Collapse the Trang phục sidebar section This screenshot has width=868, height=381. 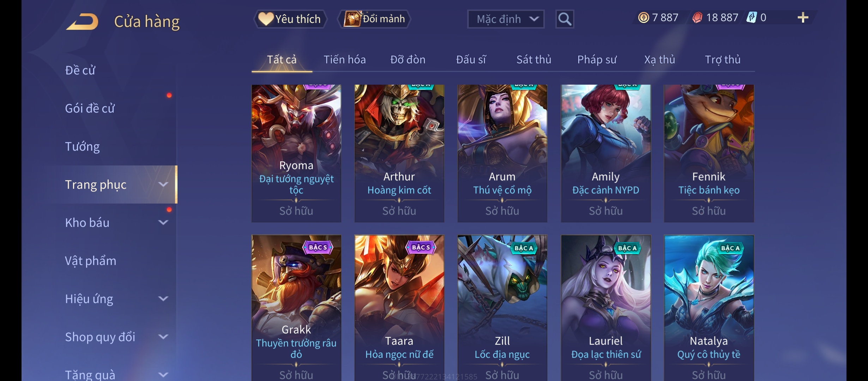[163, 185]
